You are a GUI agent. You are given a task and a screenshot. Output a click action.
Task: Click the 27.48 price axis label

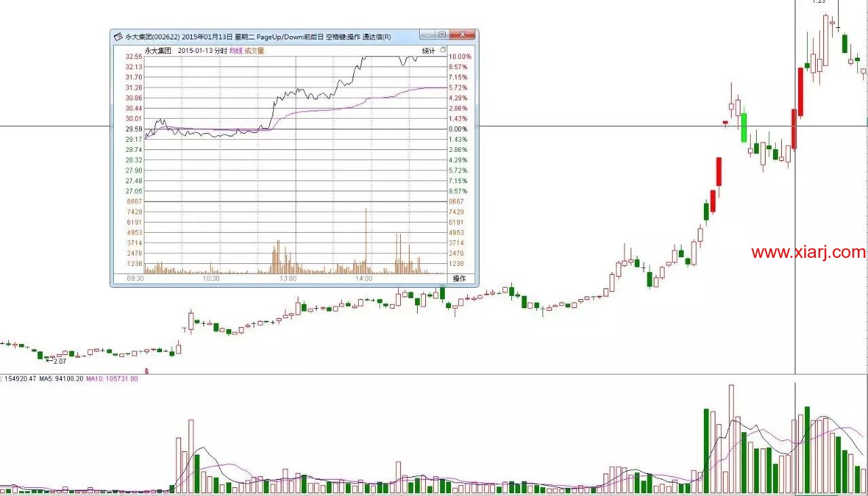tap(134, 181)
